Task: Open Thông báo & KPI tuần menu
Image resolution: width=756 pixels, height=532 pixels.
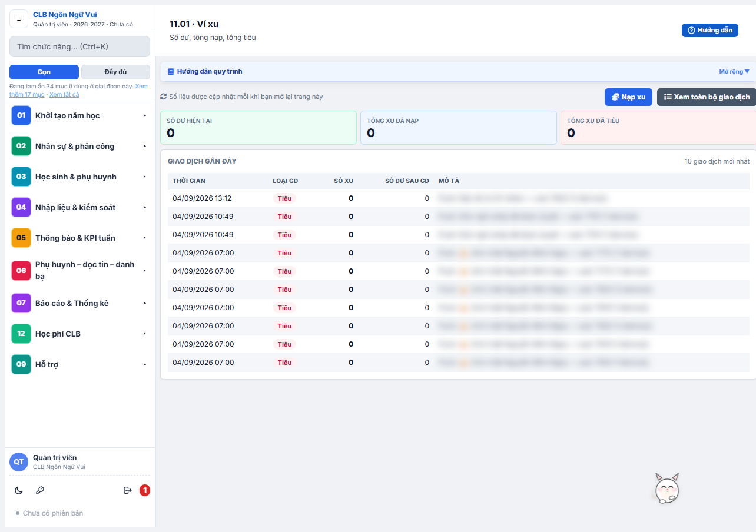Action: 79,238
